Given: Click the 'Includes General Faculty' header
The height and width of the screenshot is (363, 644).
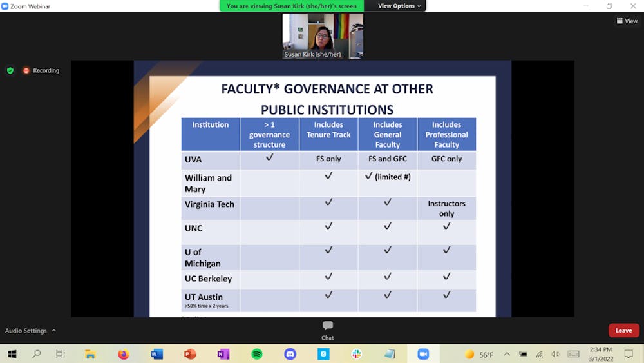Looking at the screenshot, I should click(387, 134).
